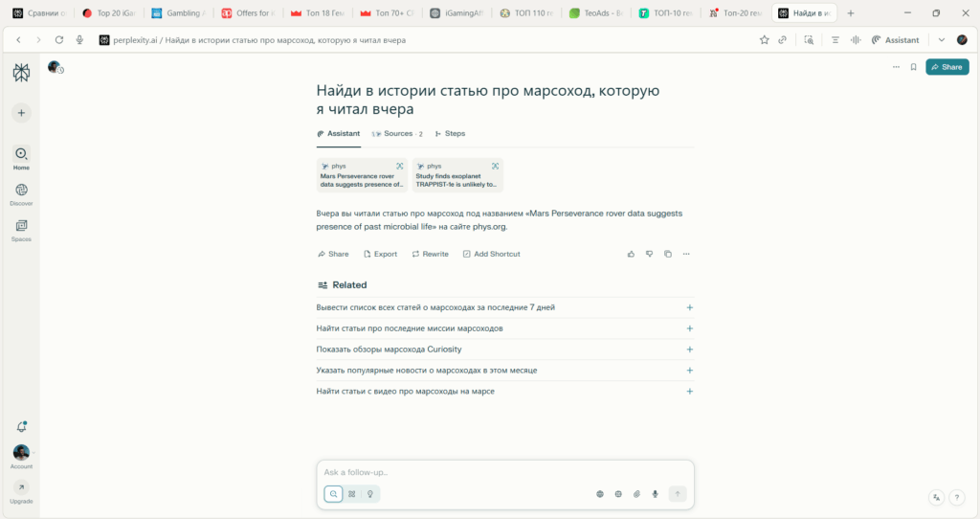Select Research mode in follow-up box
The height and width of the screenshot is (519, 980).
click(352, 494)
